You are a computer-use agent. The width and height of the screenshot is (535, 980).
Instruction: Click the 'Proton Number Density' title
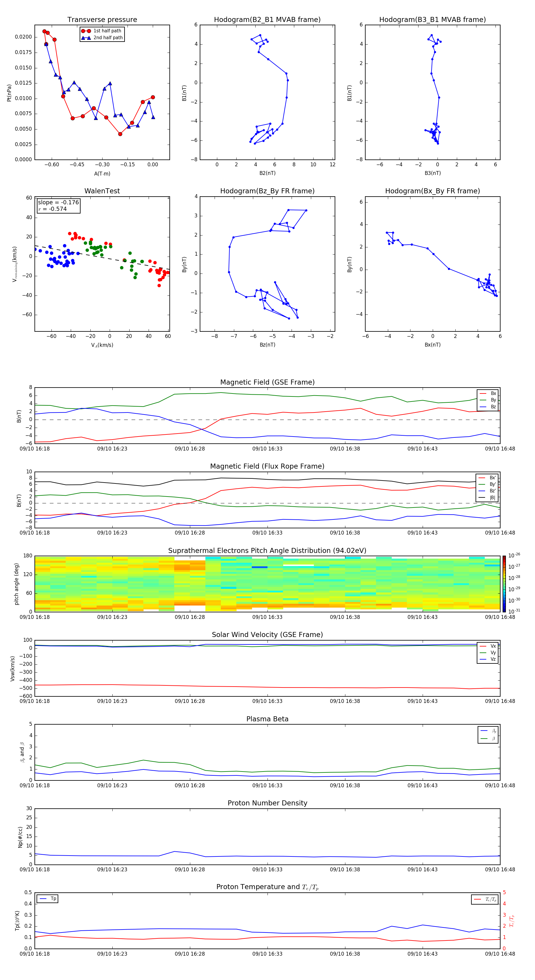click(x=267, y=803)
